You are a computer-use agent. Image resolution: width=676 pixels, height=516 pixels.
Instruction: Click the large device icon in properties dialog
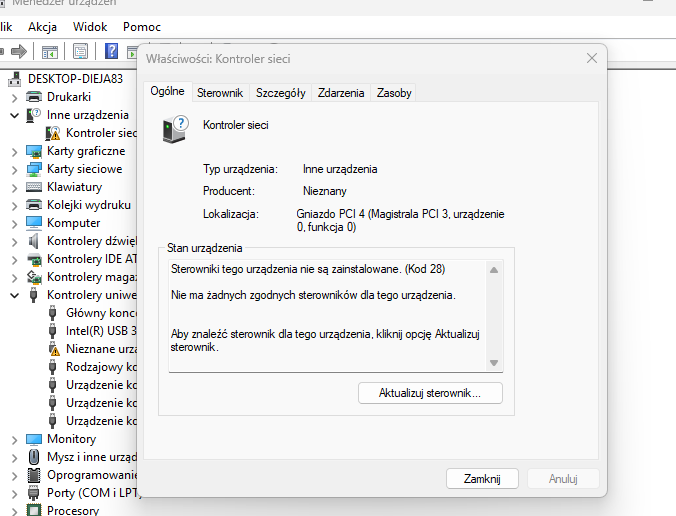pos(175,129)
